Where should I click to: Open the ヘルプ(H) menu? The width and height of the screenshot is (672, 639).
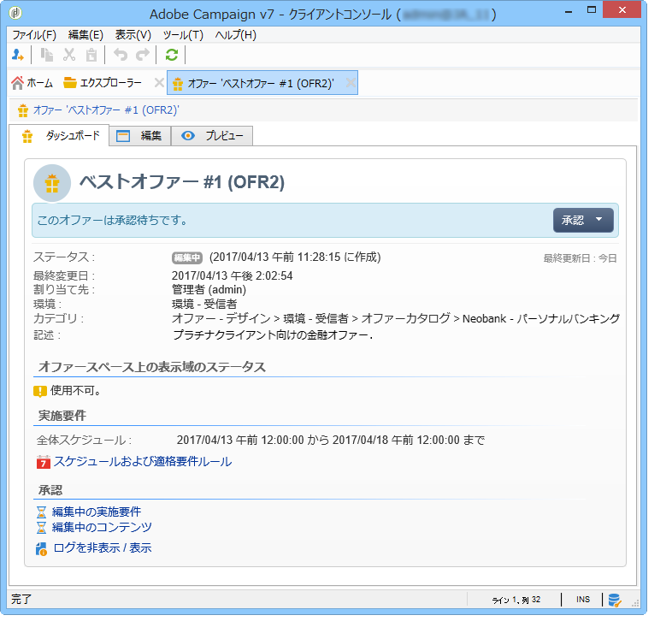pyautogui.click(x=236, y=35)
